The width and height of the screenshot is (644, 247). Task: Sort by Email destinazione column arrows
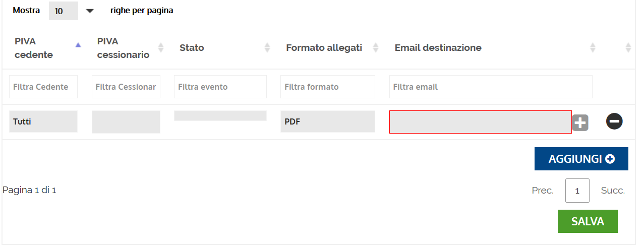click(593, 47)
